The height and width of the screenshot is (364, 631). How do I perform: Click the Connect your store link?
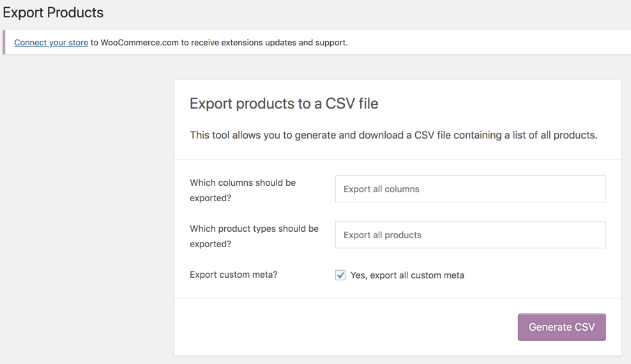[x=51, y=43]
